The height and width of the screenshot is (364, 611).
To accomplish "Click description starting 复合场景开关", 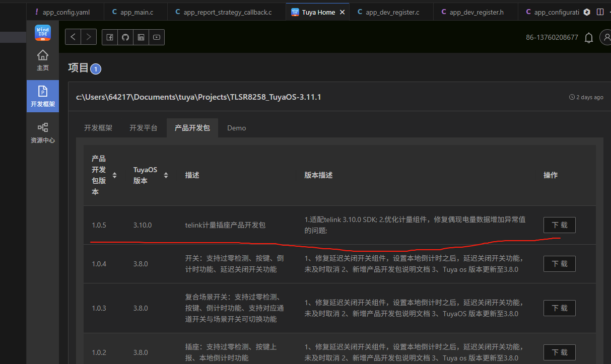I will 235,308.
